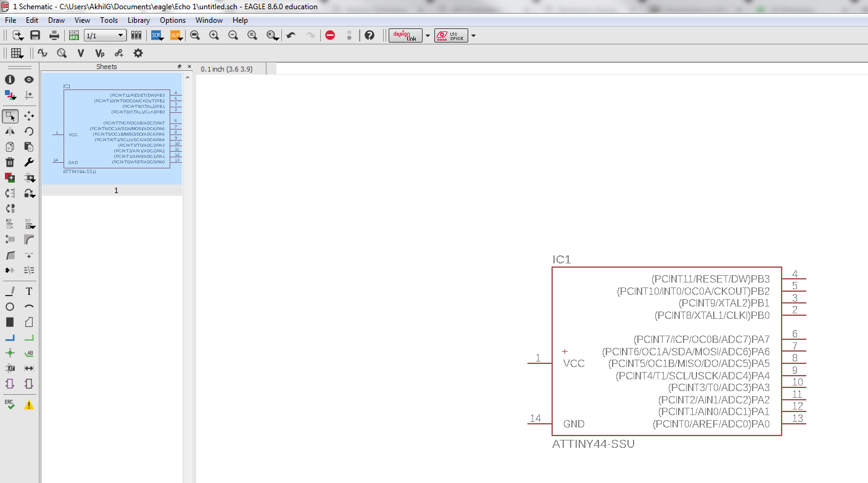Select the Circle tool
Viewport: 868px width, 483px height.
pos(10,307)
